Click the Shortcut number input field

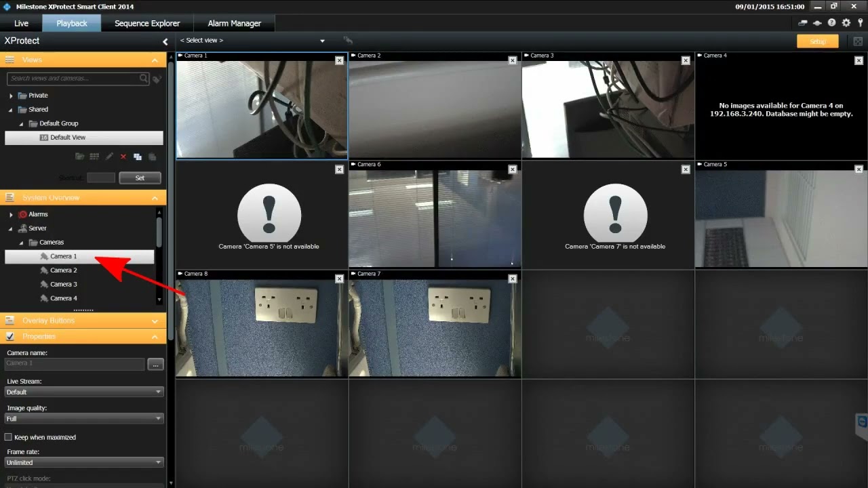pyautogui.click(x=101, y=178)
